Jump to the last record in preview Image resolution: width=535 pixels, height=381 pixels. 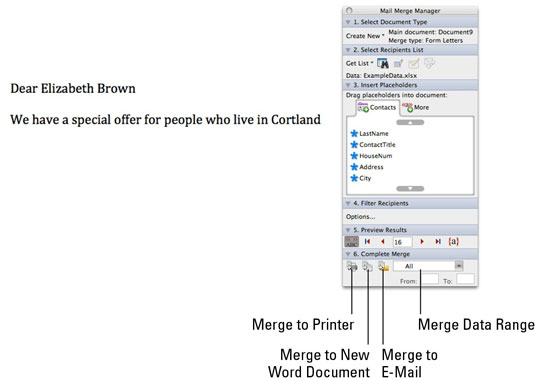(x=438, y=241)
